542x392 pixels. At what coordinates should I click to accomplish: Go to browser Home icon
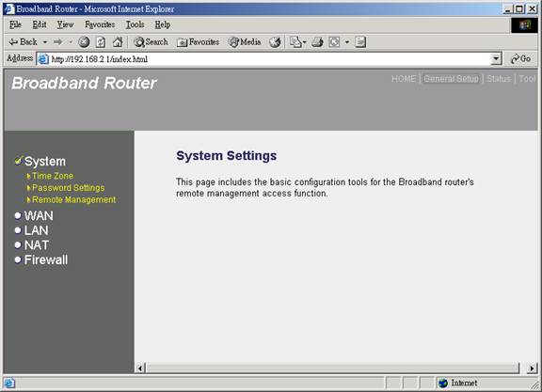click(118, 42)
